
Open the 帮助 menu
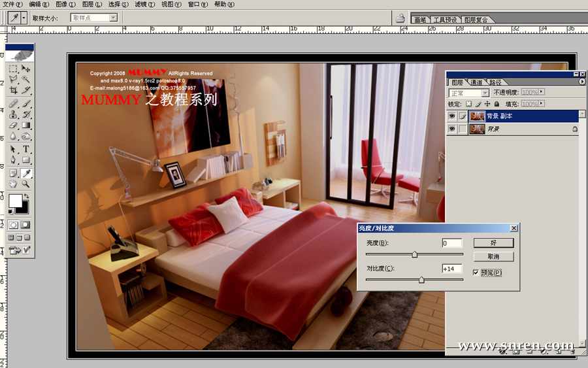point(224,4)
